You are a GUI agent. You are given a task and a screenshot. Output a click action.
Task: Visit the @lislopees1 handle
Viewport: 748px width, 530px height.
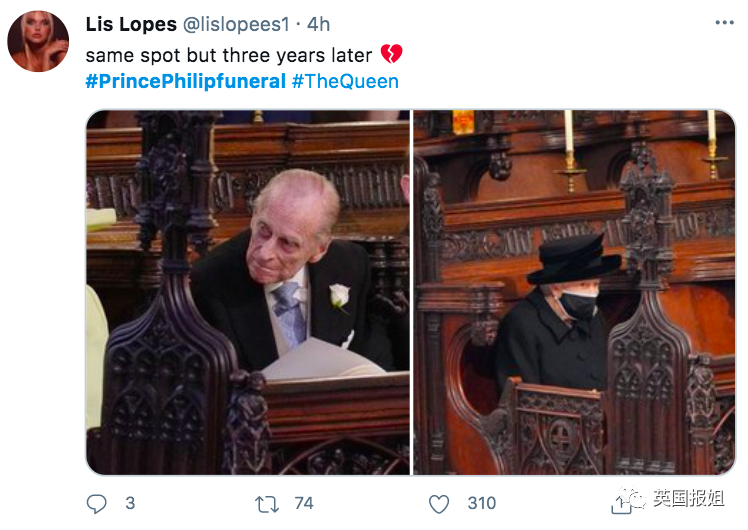point(236,25)
